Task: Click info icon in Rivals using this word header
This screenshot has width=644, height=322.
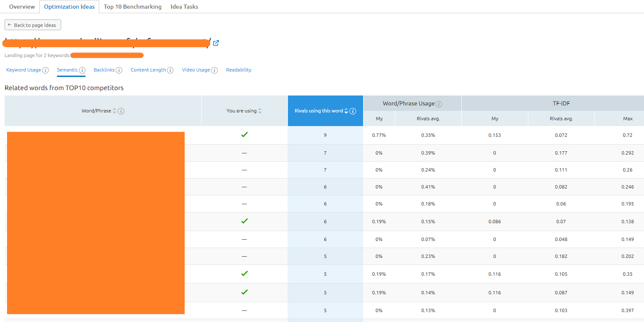Action: point(353,111)
